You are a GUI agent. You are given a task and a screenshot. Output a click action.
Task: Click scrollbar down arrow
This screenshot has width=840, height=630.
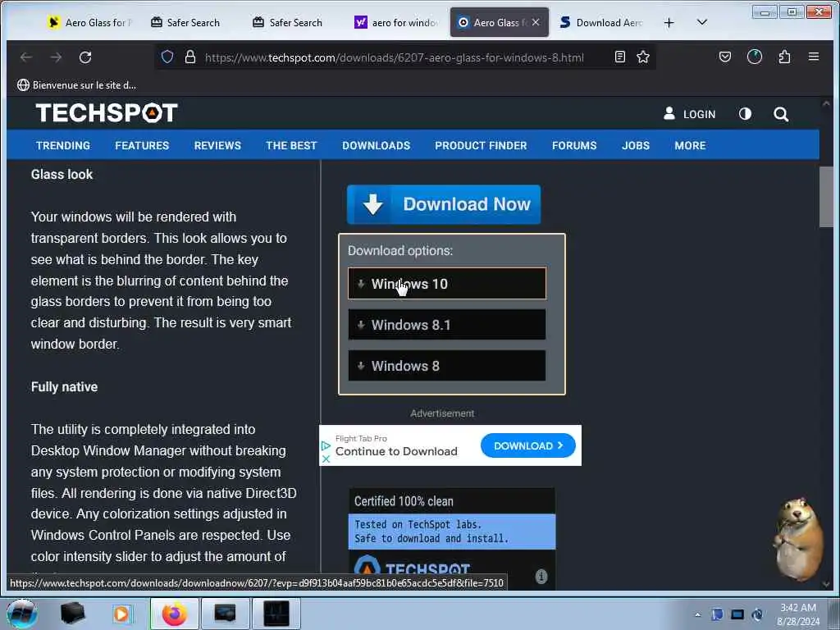click(x=826, y=584)
